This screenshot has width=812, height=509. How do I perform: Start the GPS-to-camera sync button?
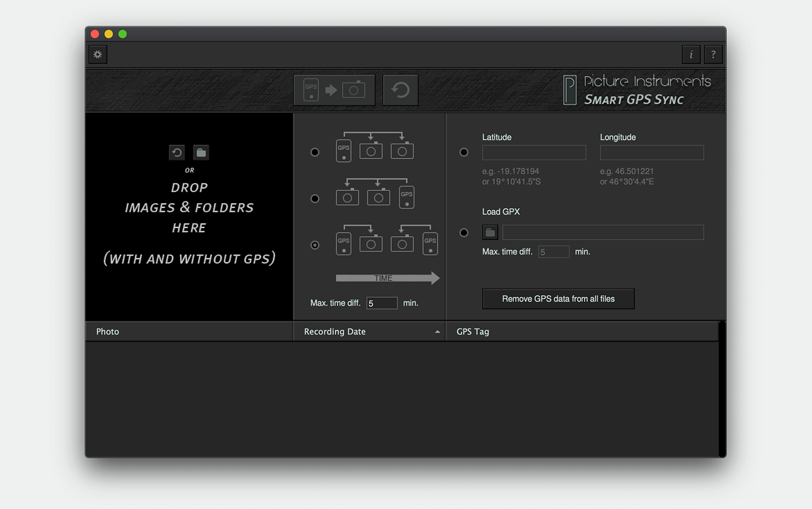(335, 90)
